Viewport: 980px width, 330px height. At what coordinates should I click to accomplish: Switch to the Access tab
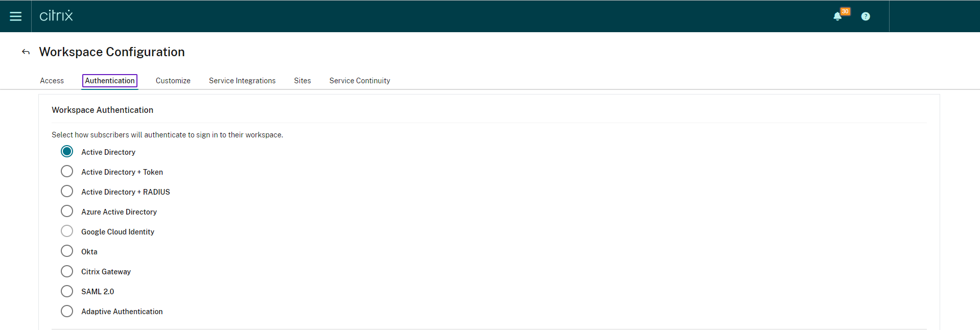click(52, 81)
